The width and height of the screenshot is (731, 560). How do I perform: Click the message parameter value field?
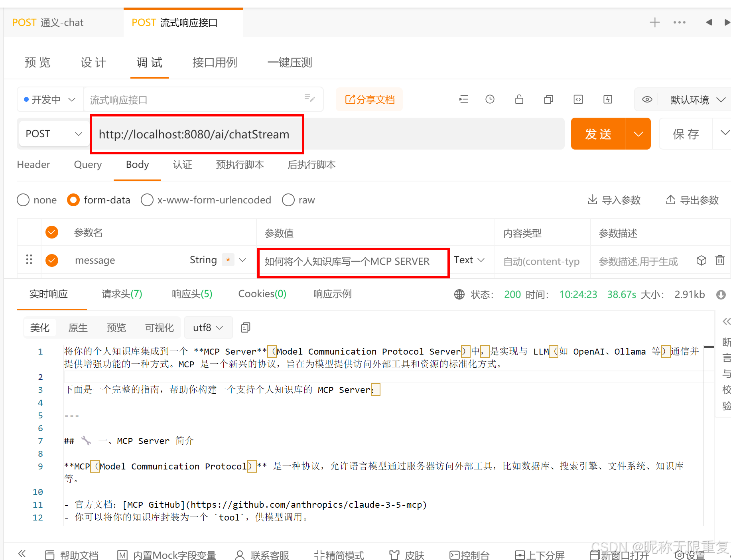pos(353,262)
